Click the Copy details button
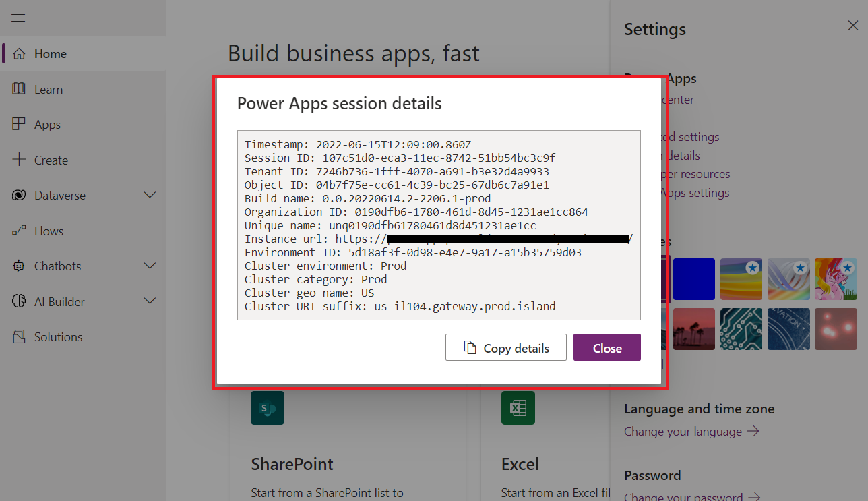The height and width of the screenshot is (501, 868). click(505, 348)
